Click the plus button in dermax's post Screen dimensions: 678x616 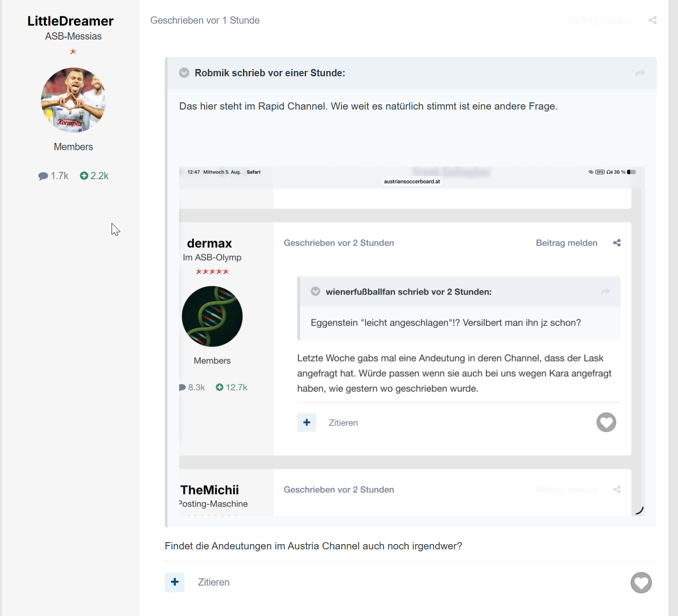point(307,422)
